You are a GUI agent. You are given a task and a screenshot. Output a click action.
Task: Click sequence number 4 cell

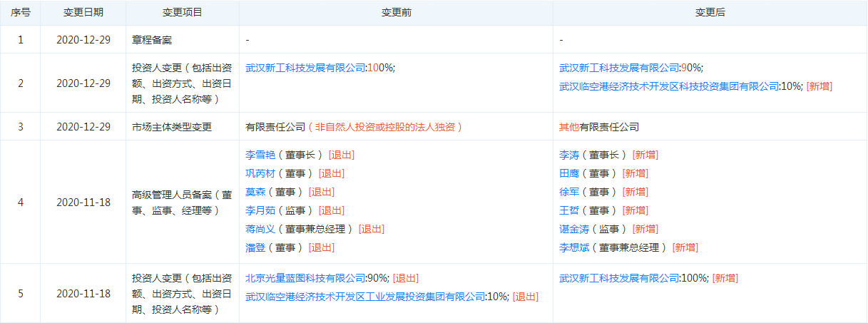20,202
